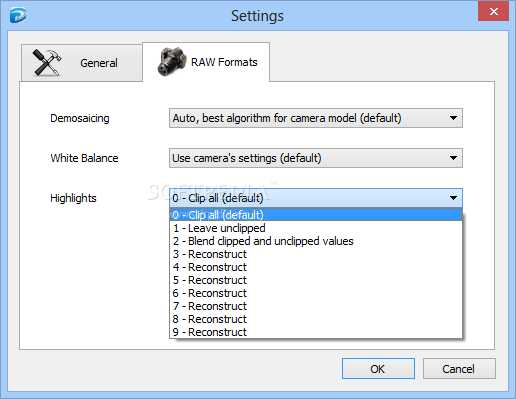This screenshot has height=399, width=516.
Task: Click the camera RAW Formats icon
Action: point(172,62)
